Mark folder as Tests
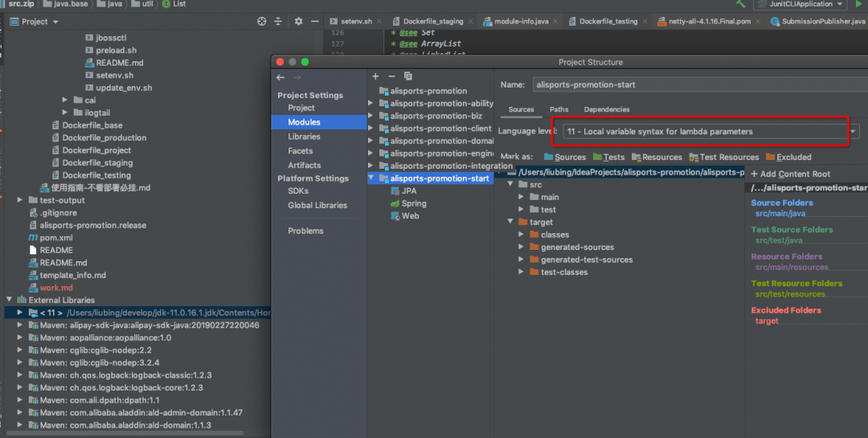This screenshot has width=868, height=438. (608, 158)
